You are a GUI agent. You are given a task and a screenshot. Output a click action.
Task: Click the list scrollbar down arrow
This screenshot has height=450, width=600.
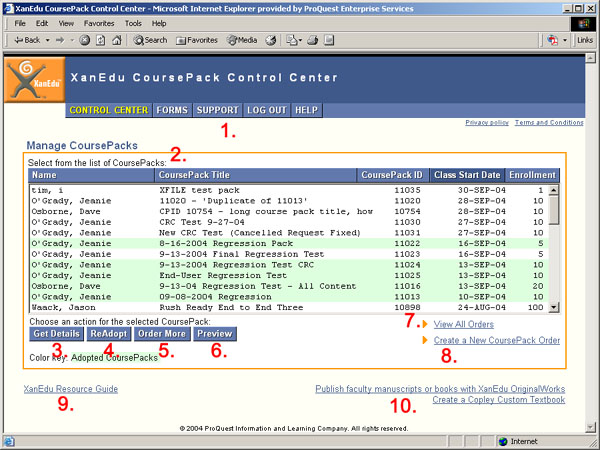(x=553, y=310)
